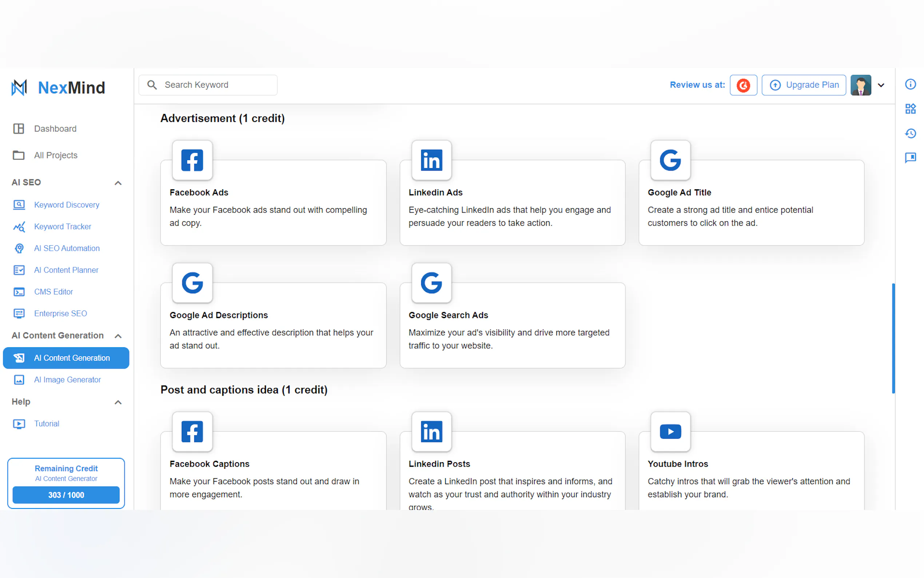Open the history clock icon
This screenshot has width=924, height=578.
(x=910, y=134)
